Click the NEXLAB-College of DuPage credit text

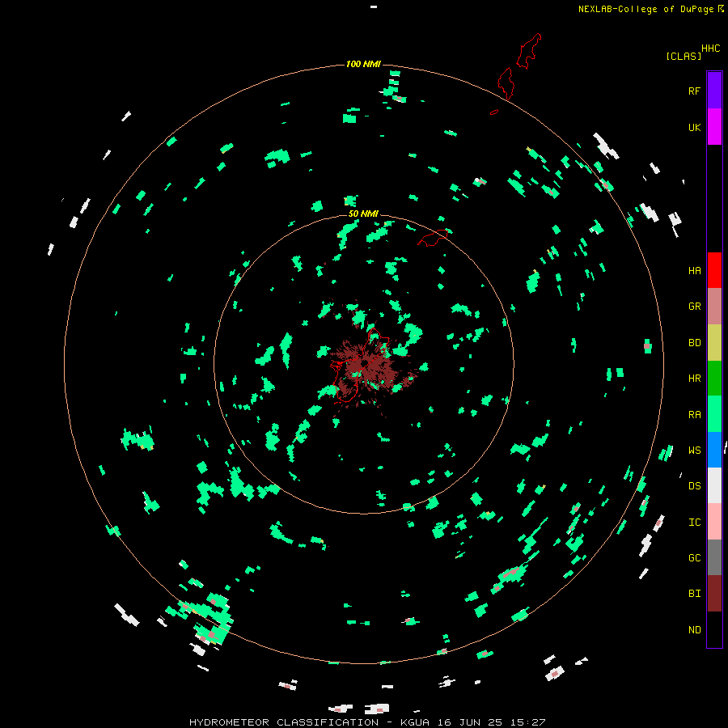645,9
